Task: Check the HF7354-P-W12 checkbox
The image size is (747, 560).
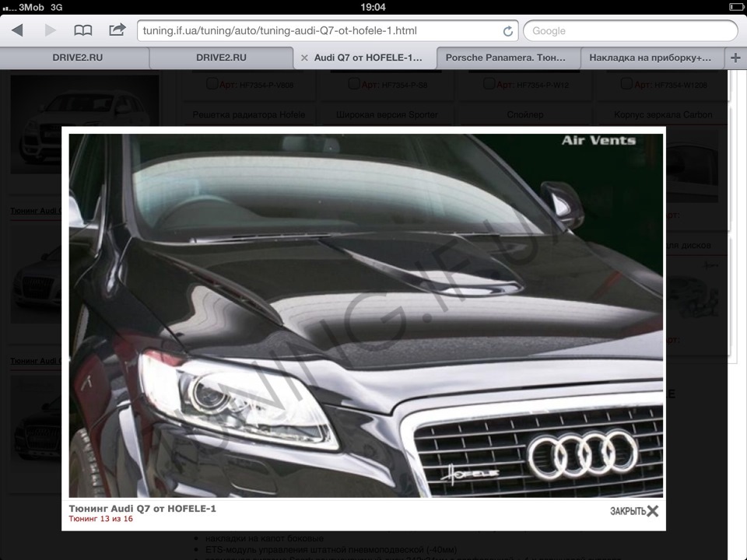Action: [489, 84]
